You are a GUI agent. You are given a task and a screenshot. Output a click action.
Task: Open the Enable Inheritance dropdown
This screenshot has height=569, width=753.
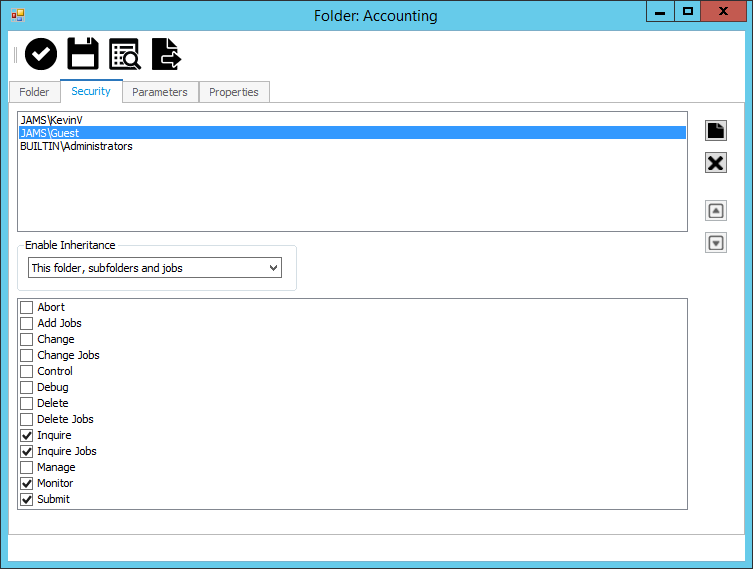coord(155,268)
